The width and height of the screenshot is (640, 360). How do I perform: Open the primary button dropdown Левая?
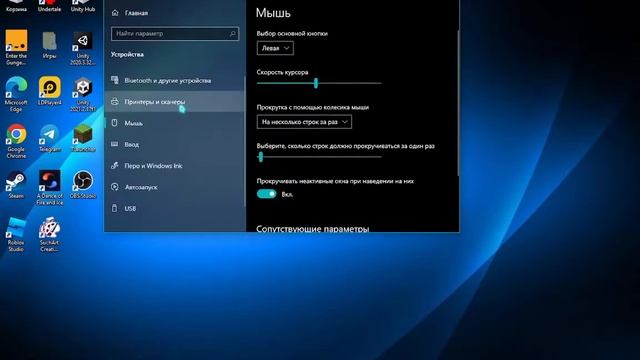pos(275,48)
